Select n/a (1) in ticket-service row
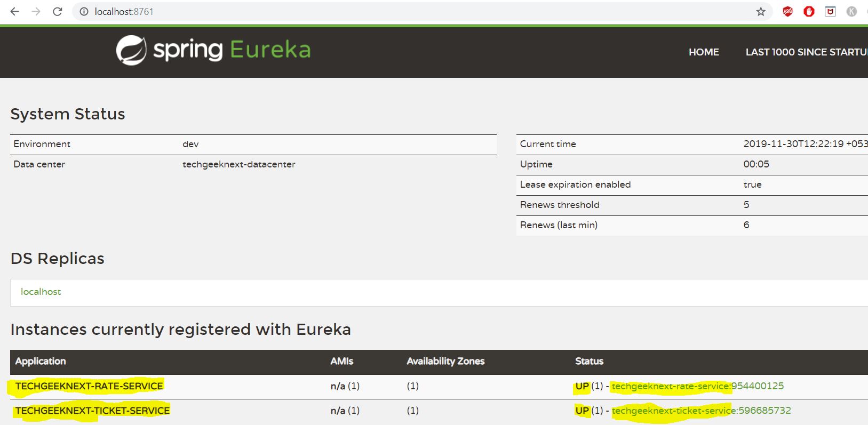868x425 pixels. point(345,411)
